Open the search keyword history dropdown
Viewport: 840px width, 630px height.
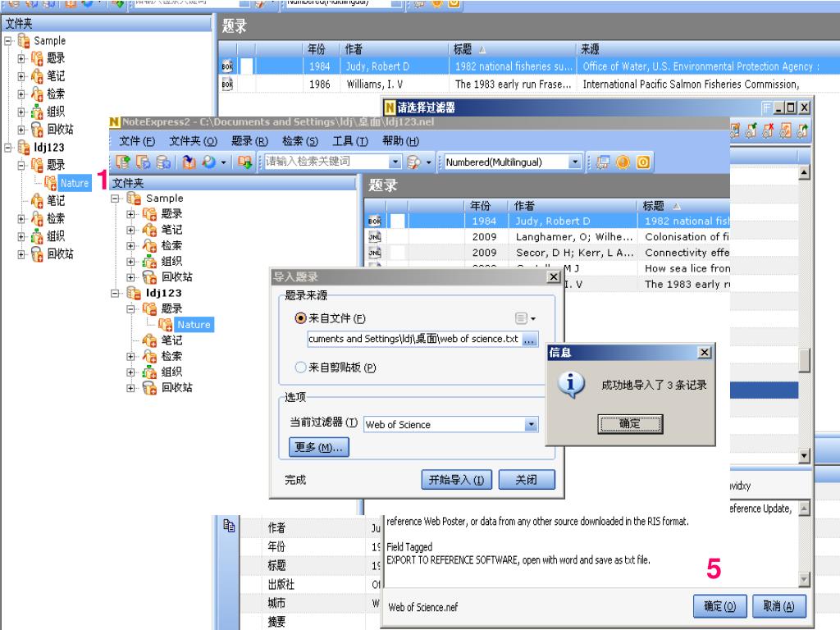[x=395, y=162]
